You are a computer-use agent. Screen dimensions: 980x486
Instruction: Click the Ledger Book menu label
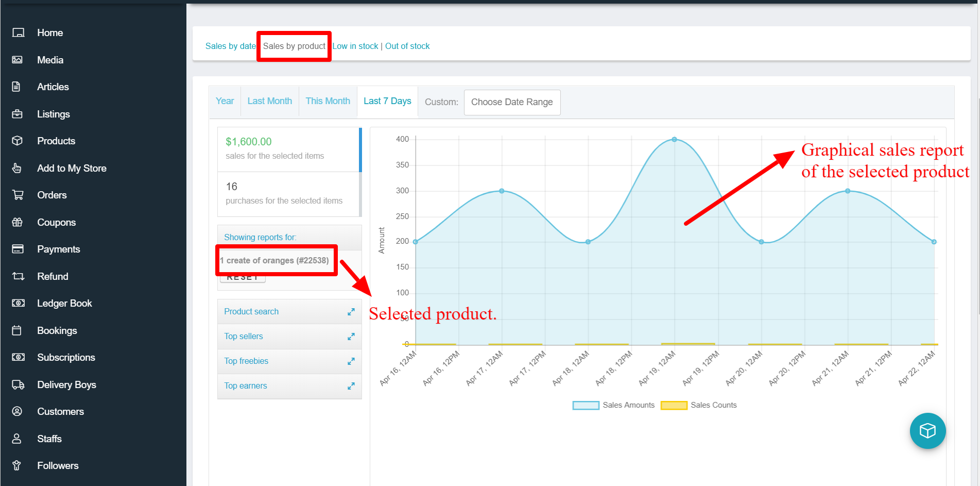point(64,303)
